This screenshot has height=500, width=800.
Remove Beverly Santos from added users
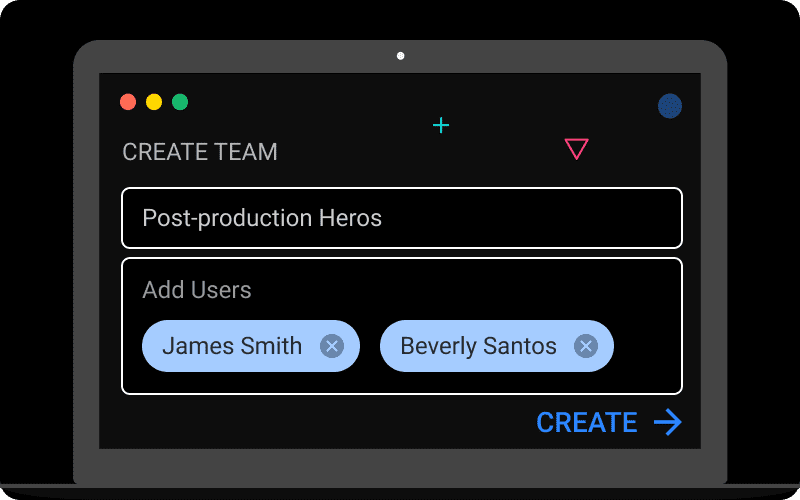(x=586, y=346)
